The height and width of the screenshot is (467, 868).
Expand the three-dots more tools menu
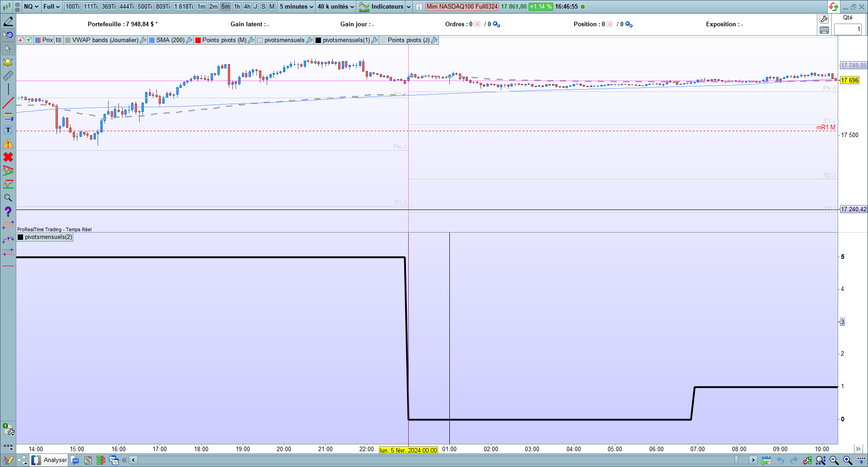click(8, 447)
